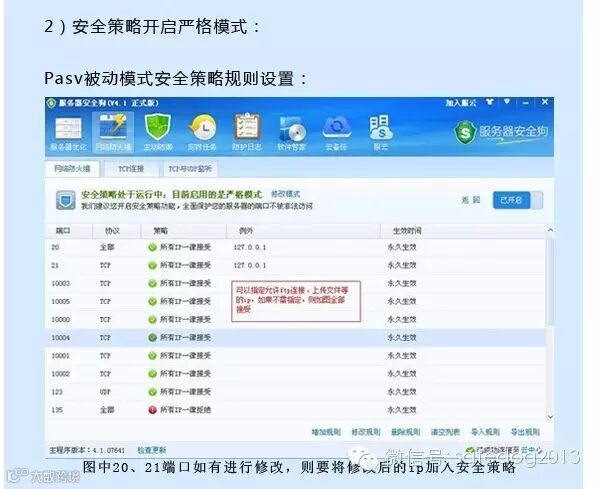The height and width of the screenshot is (489, 600).
Task: Click the skin shirt icon in title bar
Action: 489,102
